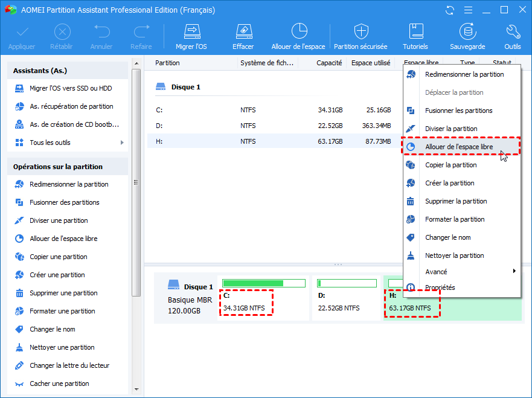Click the D: partition usage bar
This screenshot has width=532, height=398.
(x=347, y=283)
